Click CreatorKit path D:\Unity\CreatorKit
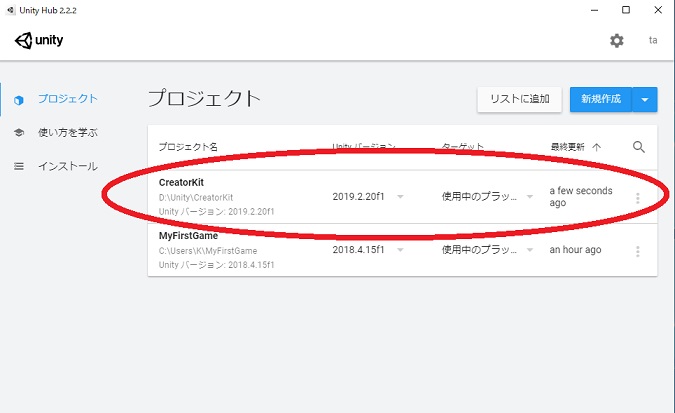 pos(196,197)
